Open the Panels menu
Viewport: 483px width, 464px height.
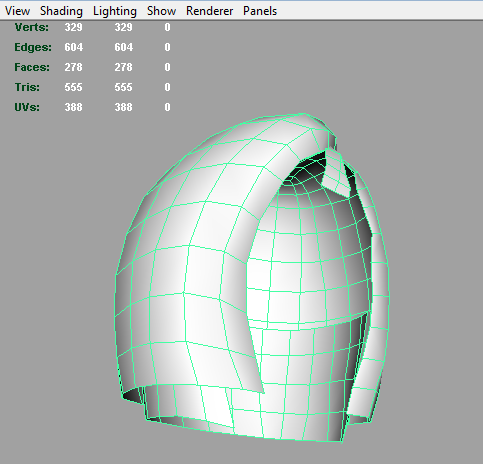click(x=260, y=11)
